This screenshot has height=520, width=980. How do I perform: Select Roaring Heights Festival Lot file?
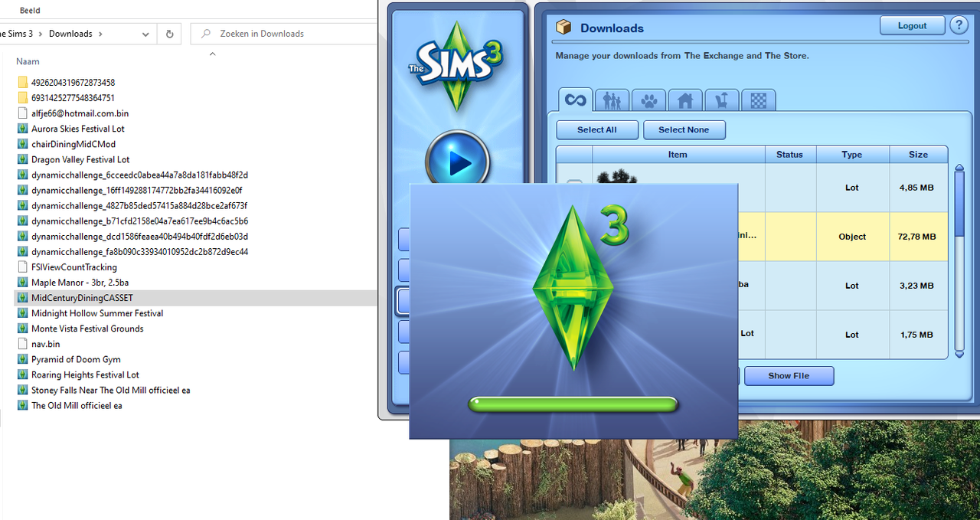(x=85, y=374)
